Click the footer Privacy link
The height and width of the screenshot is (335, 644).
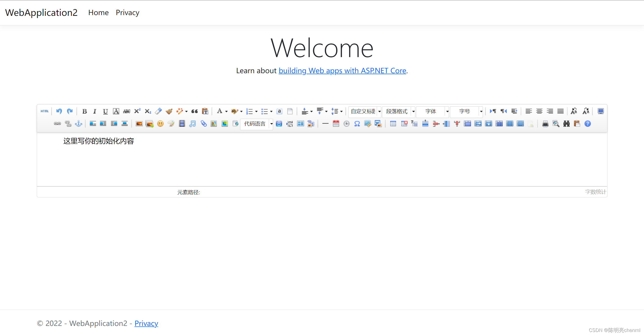[146, 323]
